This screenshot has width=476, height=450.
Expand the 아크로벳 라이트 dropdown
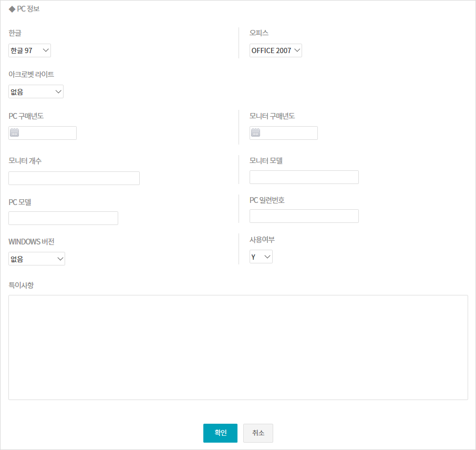tap(36, 92)
